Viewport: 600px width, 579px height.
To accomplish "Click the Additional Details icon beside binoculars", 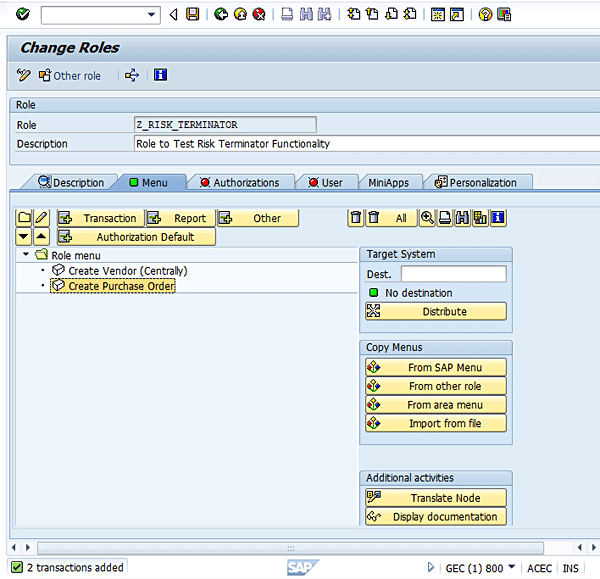I will point(480,218).
